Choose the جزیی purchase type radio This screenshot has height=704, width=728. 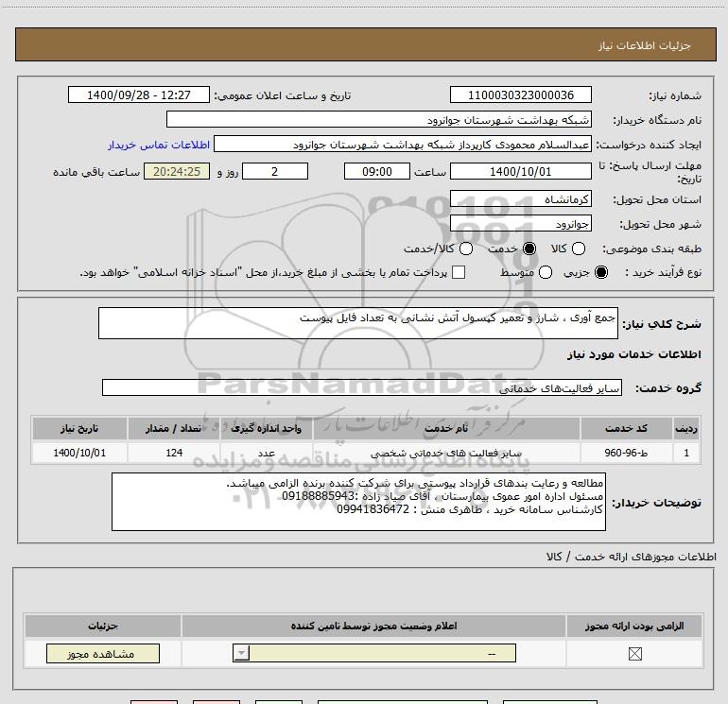point(600,272)
